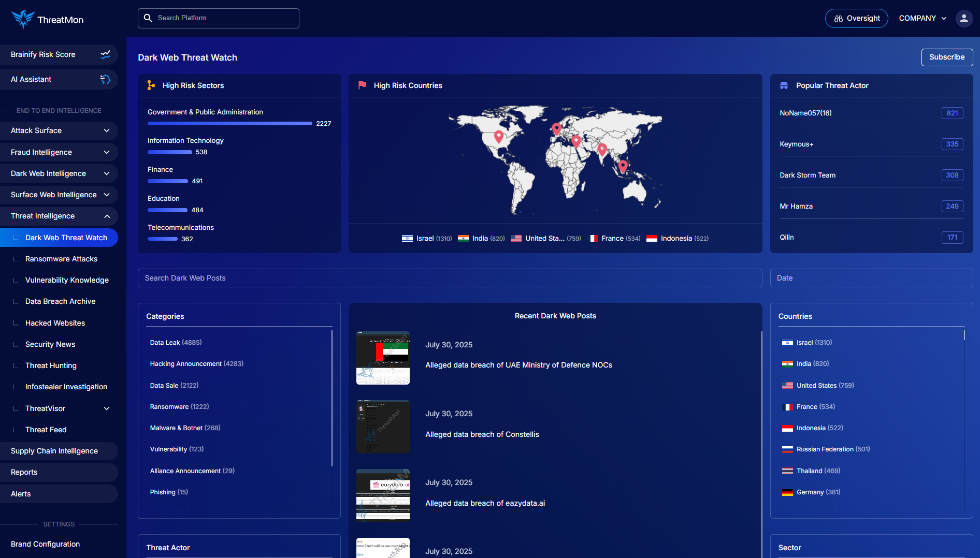The height and width of the screenshot is (558, 980).
Task: Click the Oversight binoculars icon
Action: (839, 19)
